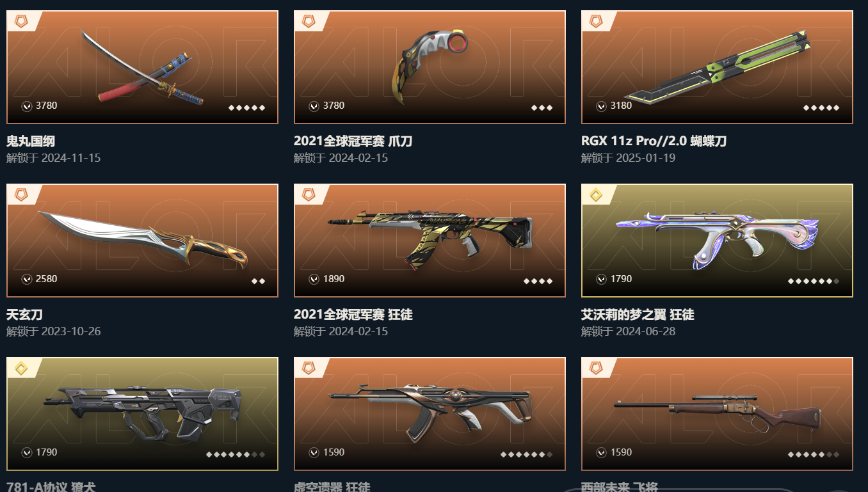Open the 2021全球冠军赛 爪刀 karambit thumbnail
868x492 pixels.
tap(430, 67)
